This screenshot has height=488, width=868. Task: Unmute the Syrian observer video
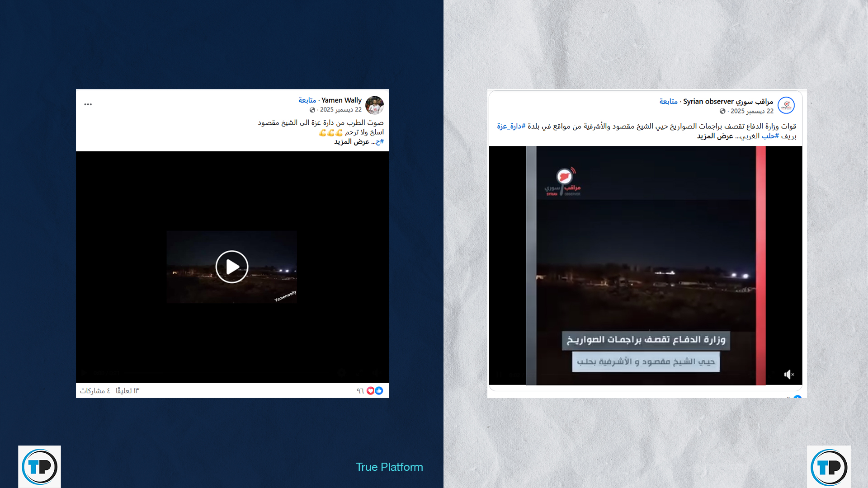coord(789,374)
